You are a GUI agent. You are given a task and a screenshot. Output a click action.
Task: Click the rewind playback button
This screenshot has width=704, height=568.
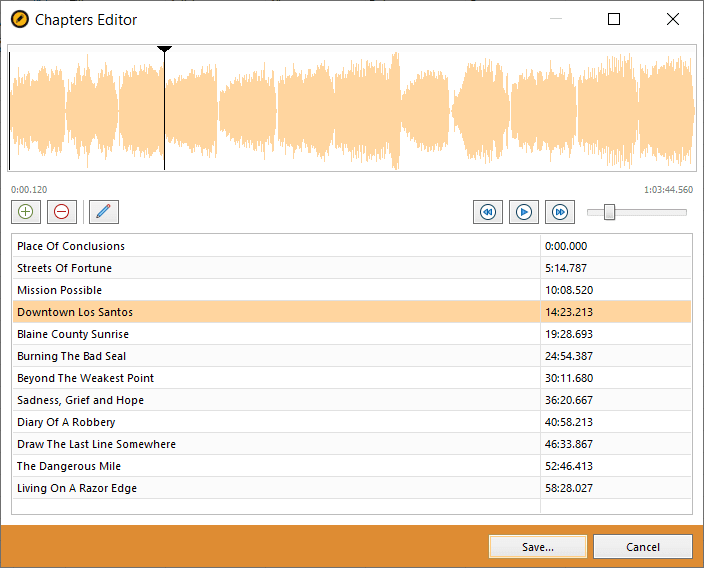488,212
